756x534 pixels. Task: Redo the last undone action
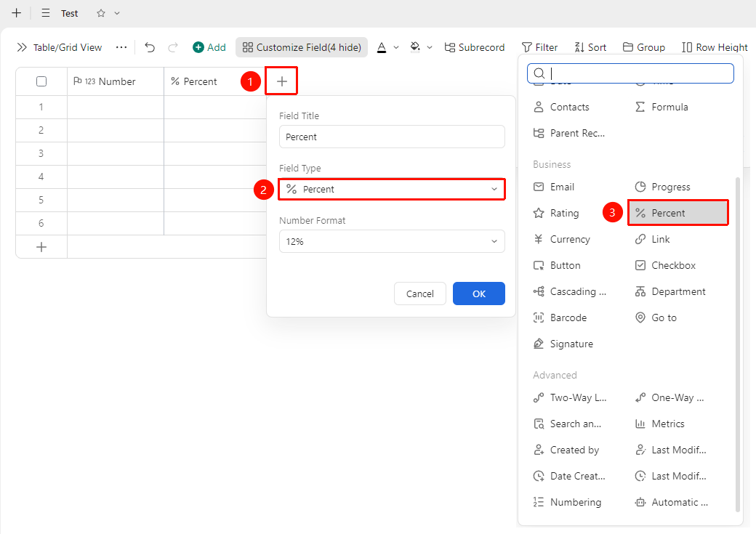coord(173,47)
